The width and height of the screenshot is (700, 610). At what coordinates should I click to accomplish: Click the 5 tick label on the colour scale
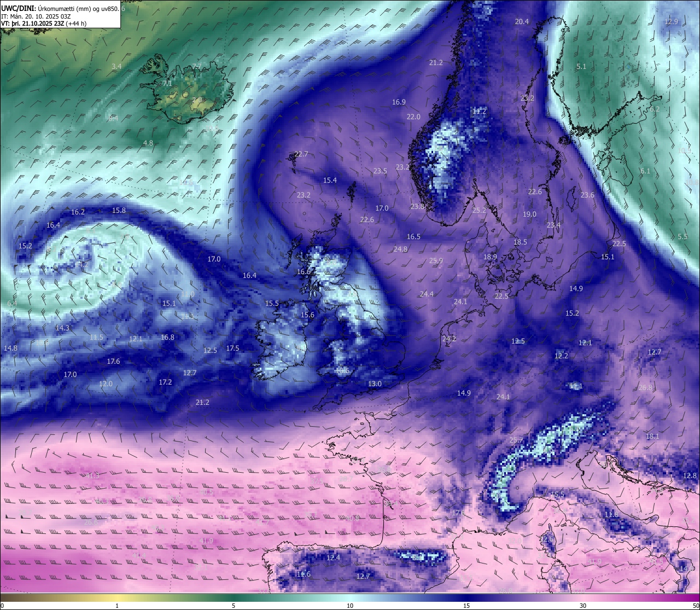pyautogui.click(x=234, y=606)
